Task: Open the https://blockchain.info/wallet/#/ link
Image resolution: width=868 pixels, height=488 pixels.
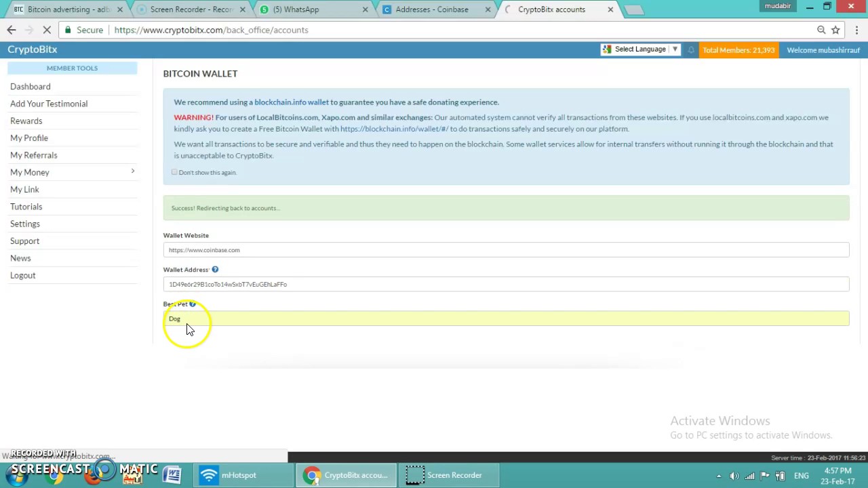Action: coord(394,129)
